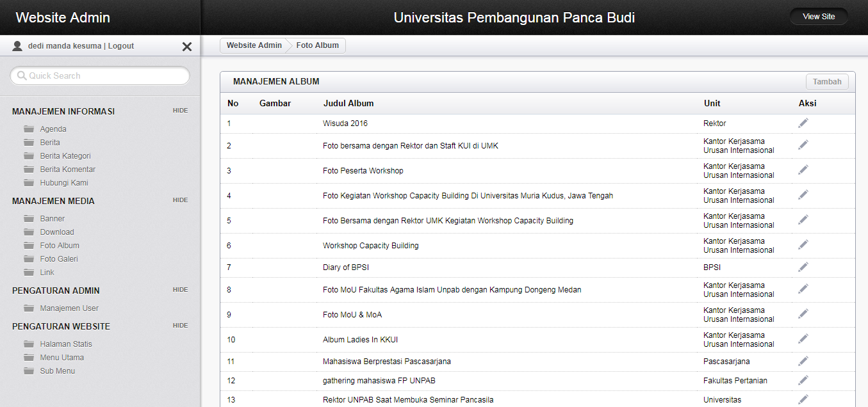This screenshot has width=868, height=407.
Task: Click the X icon in the sidebar header
Action: [187, 46]
